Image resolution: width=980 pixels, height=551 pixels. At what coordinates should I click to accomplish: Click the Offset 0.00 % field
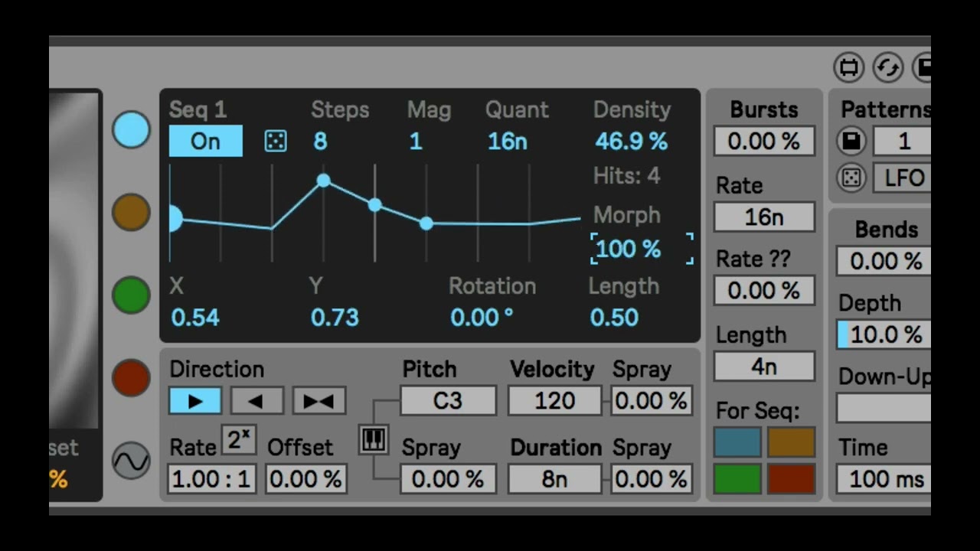click(x=305, y=479)
